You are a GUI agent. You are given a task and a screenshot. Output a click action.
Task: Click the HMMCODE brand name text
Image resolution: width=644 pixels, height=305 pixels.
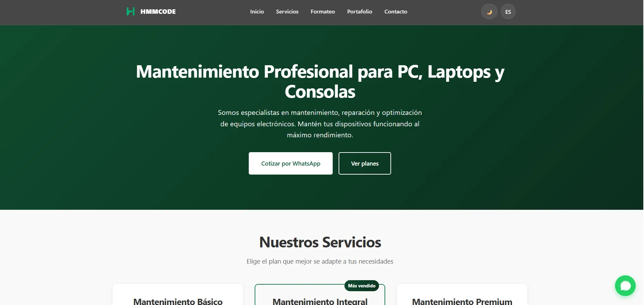(x=158, y=12)
